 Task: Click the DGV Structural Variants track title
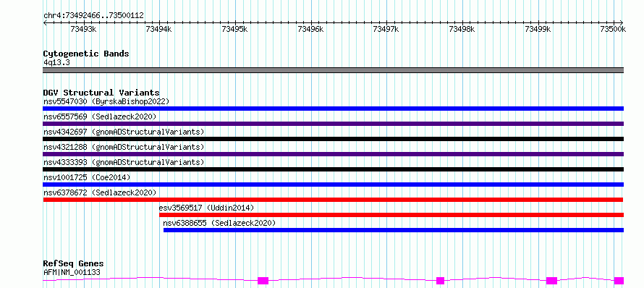[x=101, y=93]
